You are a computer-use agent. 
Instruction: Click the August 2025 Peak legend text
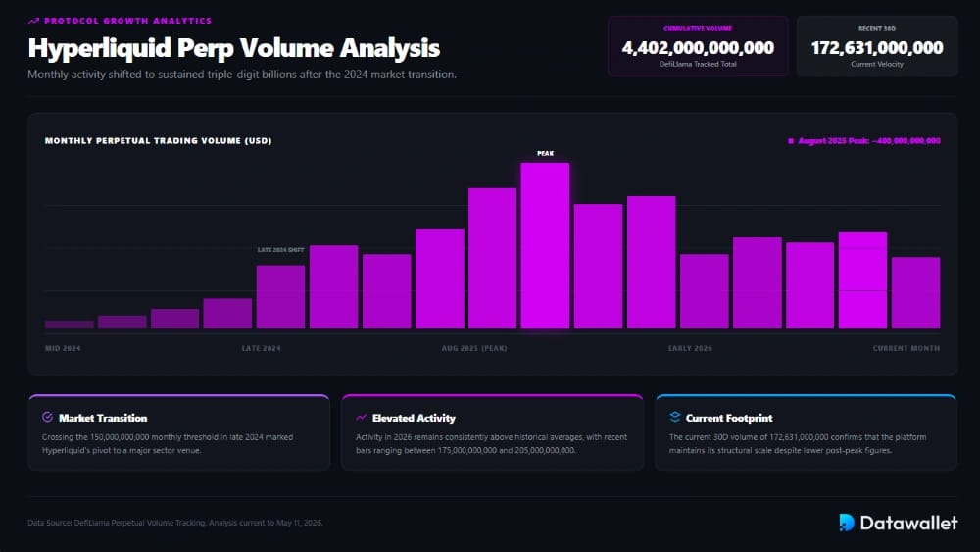(x=868, y=141)
